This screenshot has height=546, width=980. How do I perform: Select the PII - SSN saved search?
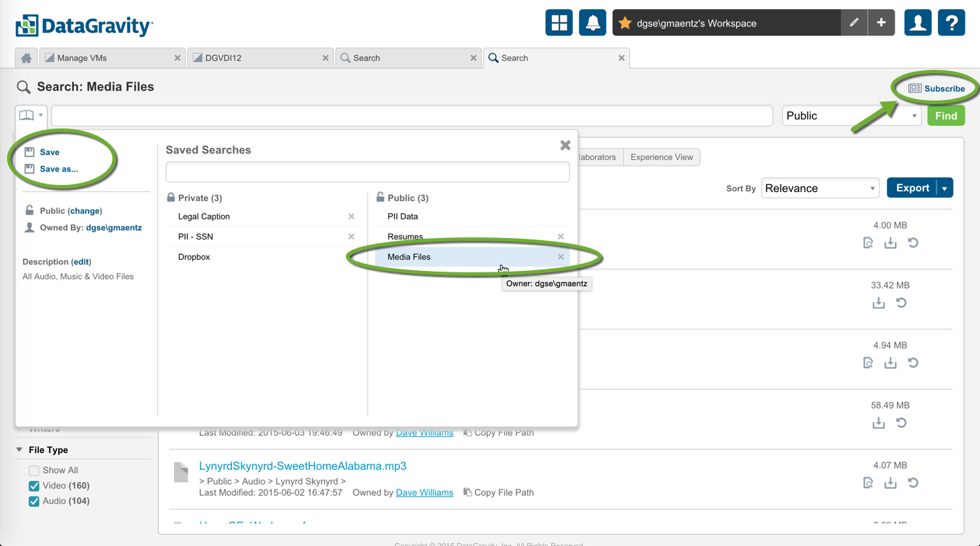(x=196, y=237)
